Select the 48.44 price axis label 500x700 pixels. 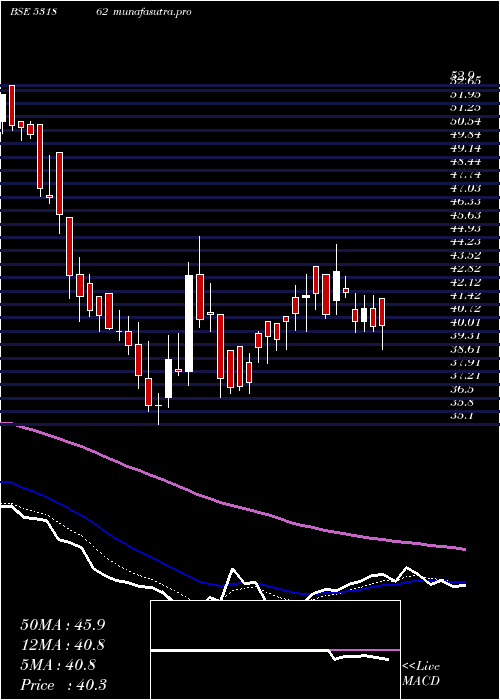pos(464,161)
